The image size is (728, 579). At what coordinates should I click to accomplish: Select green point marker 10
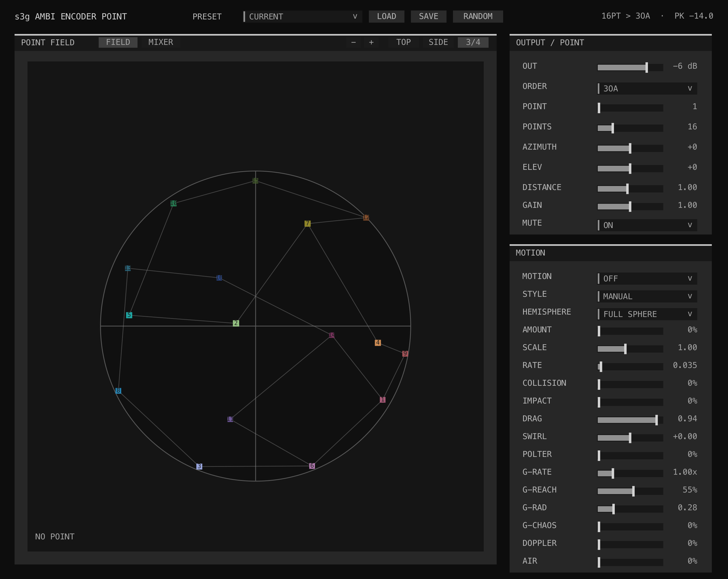pos(174,203)
